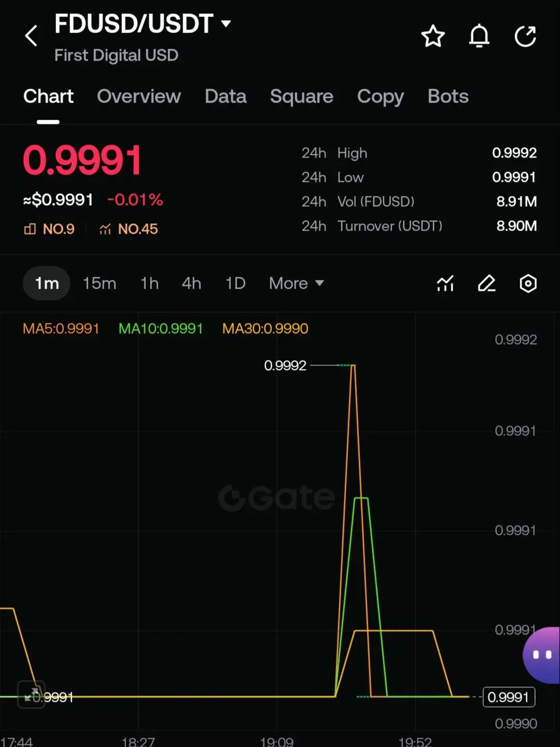
Task: Open the Bots tab
Action: pyautogui.click(x=448, y=96)
